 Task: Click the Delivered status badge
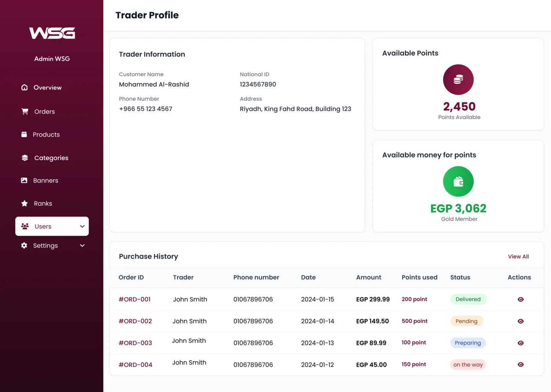468,299
